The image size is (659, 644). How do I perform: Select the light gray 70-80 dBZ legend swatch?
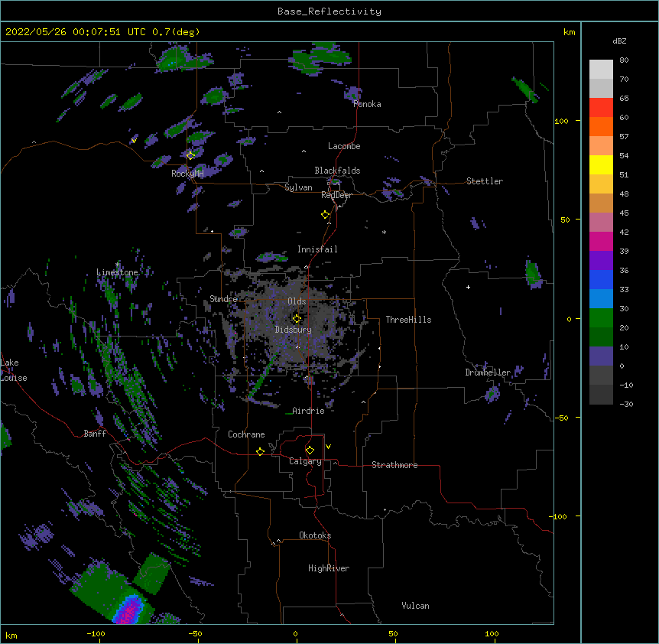point(601,70)
